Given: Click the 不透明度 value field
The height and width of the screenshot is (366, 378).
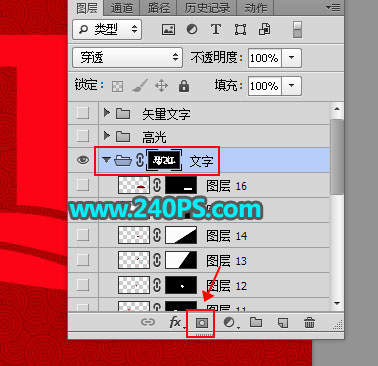Looking at the screenshot, I should pos(265,58).
